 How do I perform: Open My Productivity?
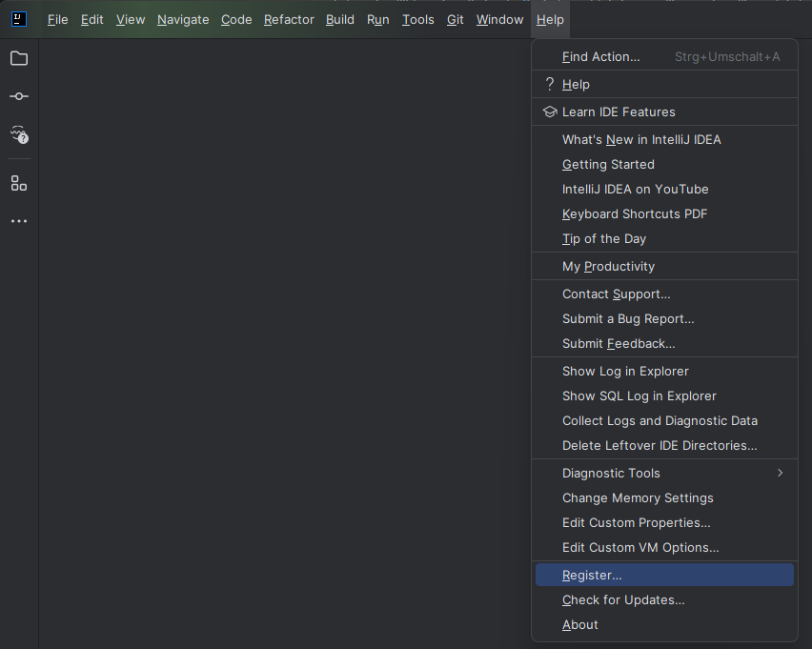point(664,266)
